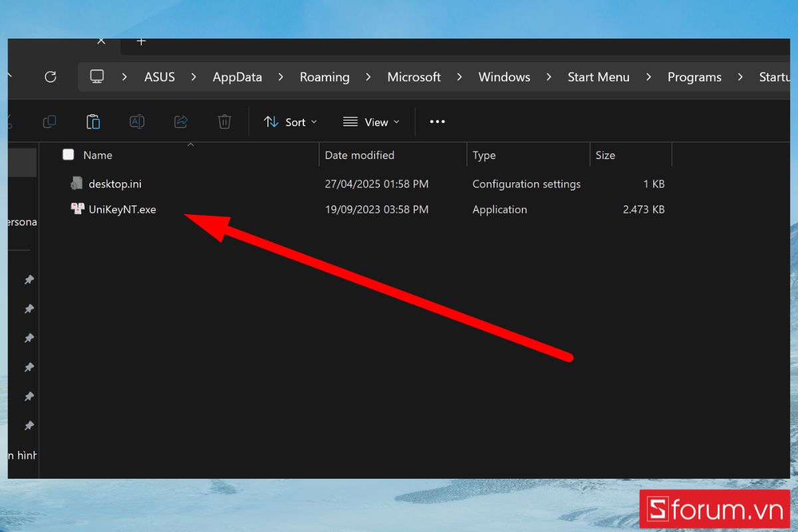Select the desktop.ini file icon

point(77,184)
